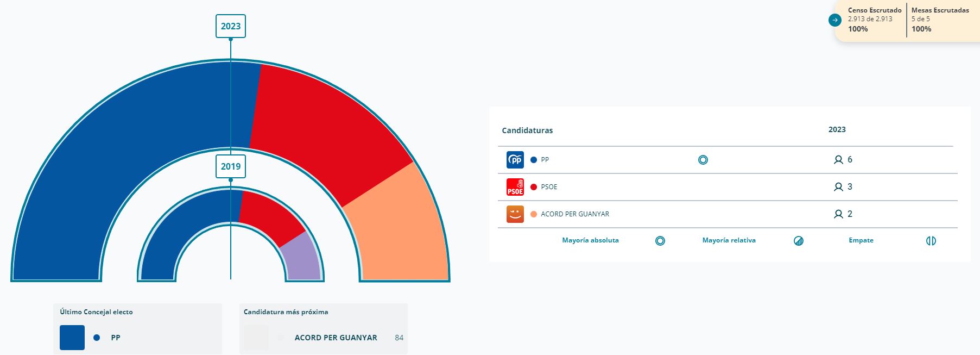Image resolution: width=980 pixels, height=355 pixels.
Task: Click the Mayoría absoluta legend label
Action: [590, 240]
